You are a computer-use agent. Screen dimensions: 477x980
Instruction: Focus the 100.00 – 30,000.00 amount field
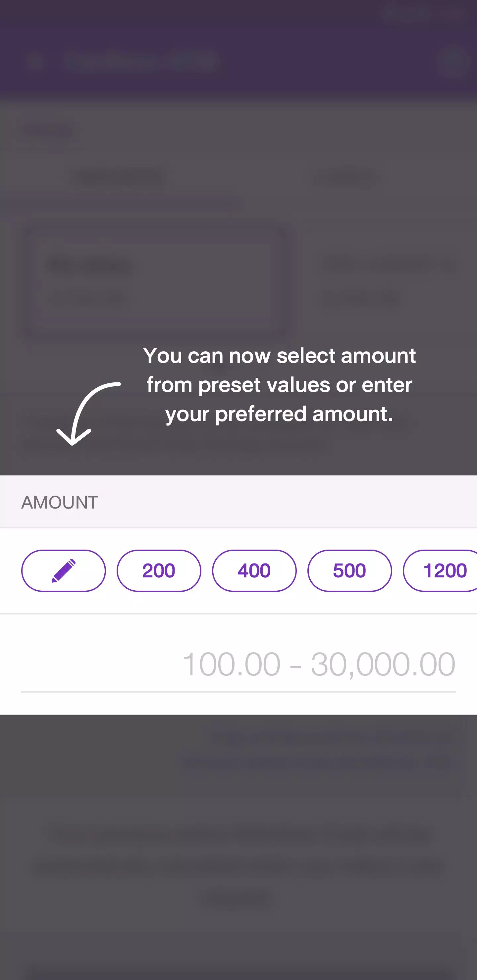pyautogui.click(x=238, y=664)
